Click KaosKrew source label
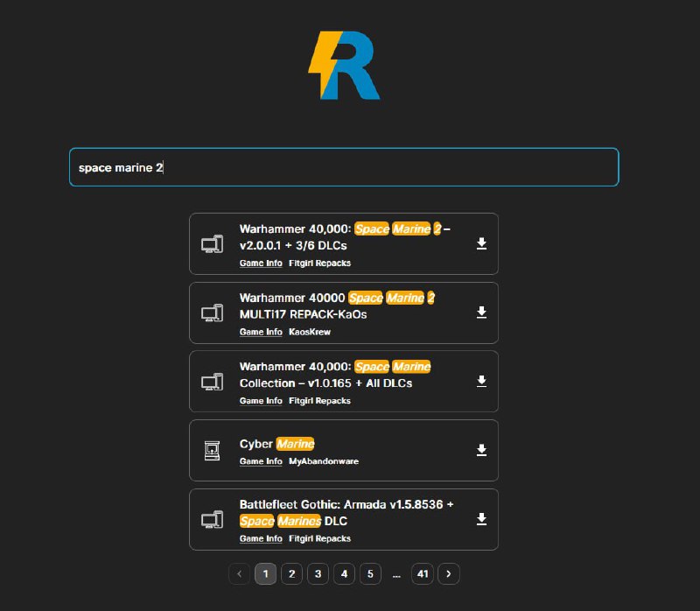The height and width of the screenshot is (611, 700). pyautogui.click(x=310, y=332)
